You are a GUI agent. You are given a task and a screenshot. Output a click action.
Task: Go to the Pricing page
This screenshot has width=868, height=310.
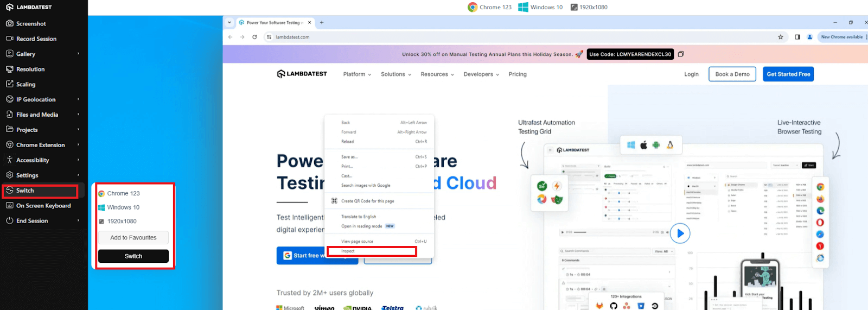coord(518,74)
